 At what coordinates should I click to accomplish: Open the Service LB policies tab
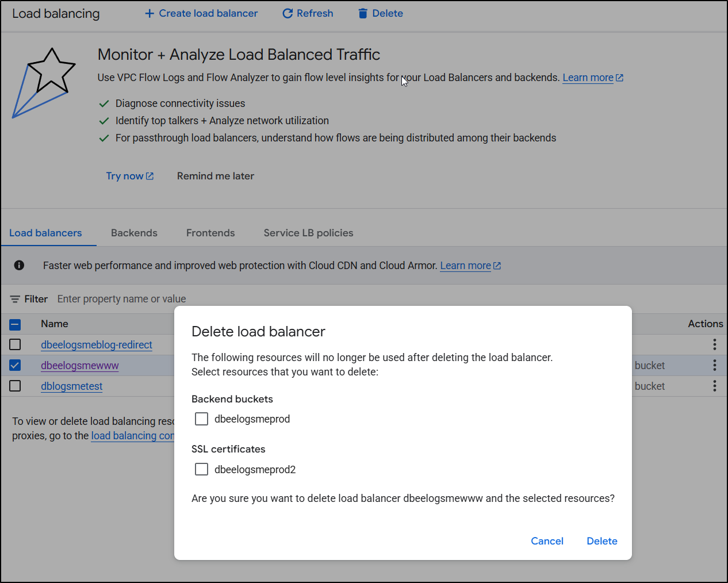coord(308,233)
